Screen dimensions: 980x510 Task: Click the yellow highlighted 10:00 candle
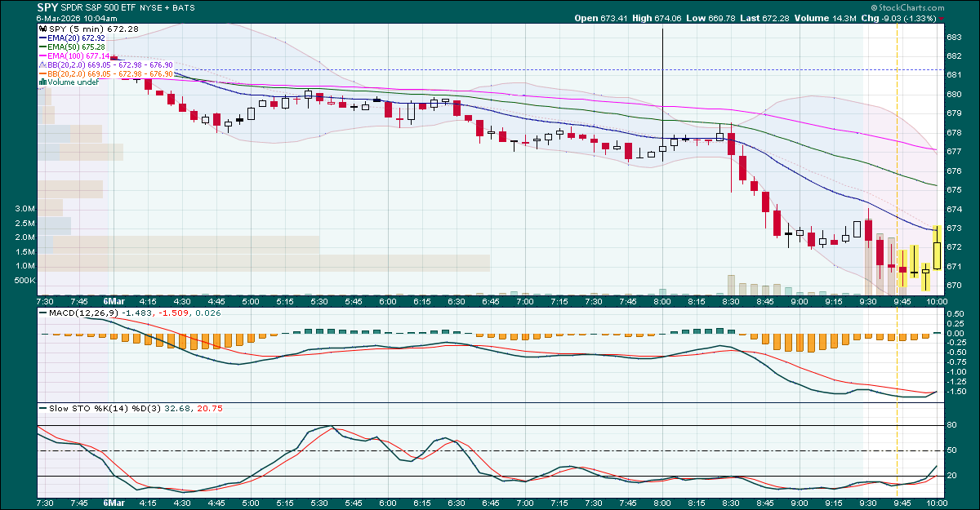(937, 249)
